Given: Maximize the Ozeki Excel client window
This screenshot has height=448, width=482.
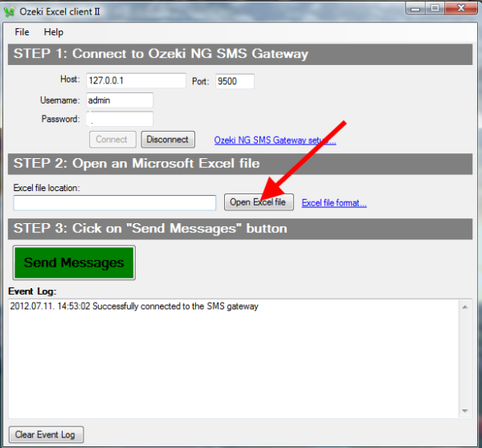Looking at the screenshot, I should 435,8.
